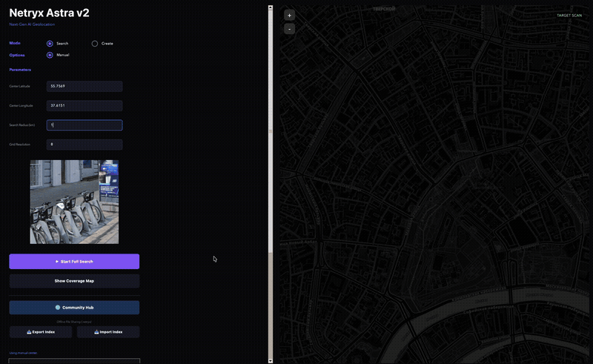The width and height of the screenshot is (593, 364).
Task: Click Export Index button
Action: click(41, 332)
